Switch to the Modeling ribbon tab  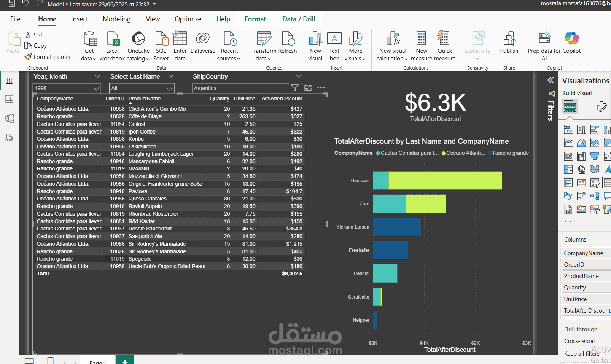point(116,19)
